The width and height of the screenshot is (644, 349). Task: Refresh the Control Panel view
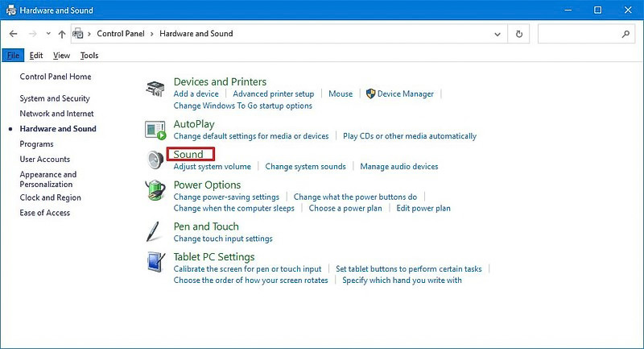518,34
